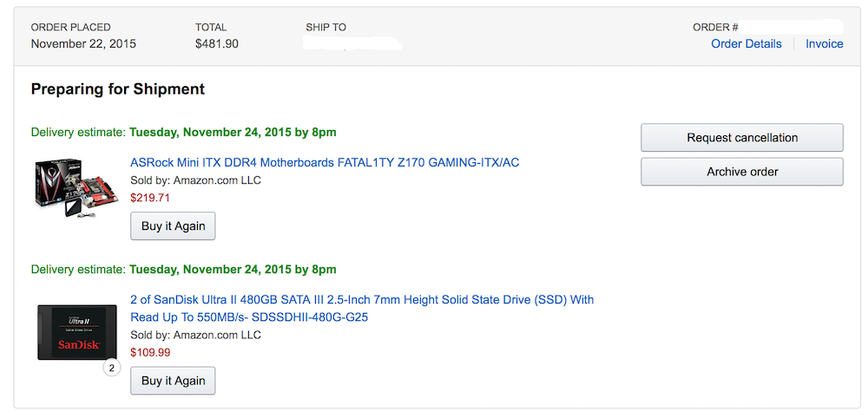Click the $109.99 SSD price
868x418 pixels.
(x=150, y=353)
